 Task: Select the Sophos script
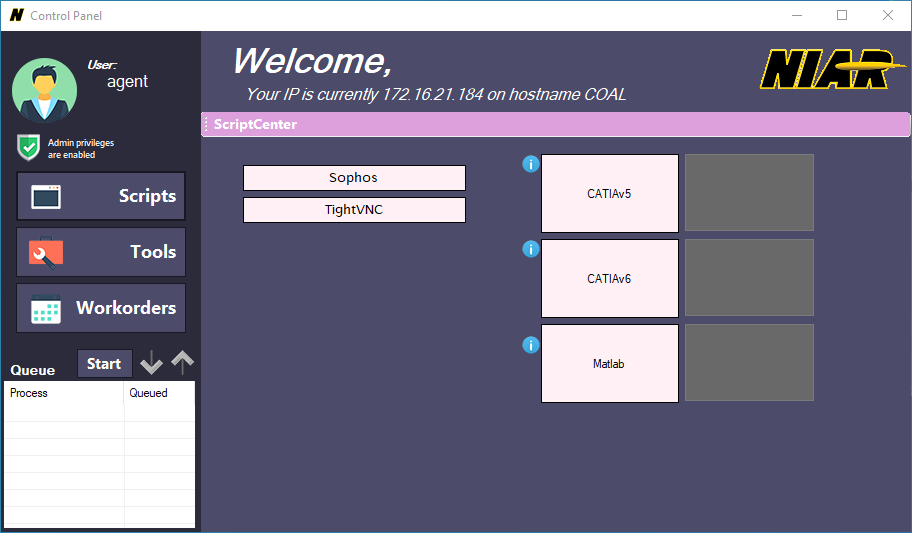click(354, 178)
